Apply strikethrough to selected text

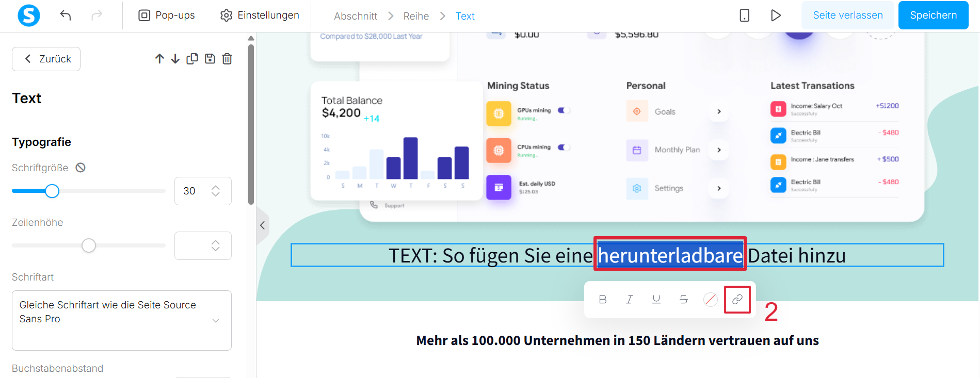click(x=683, y=299)
